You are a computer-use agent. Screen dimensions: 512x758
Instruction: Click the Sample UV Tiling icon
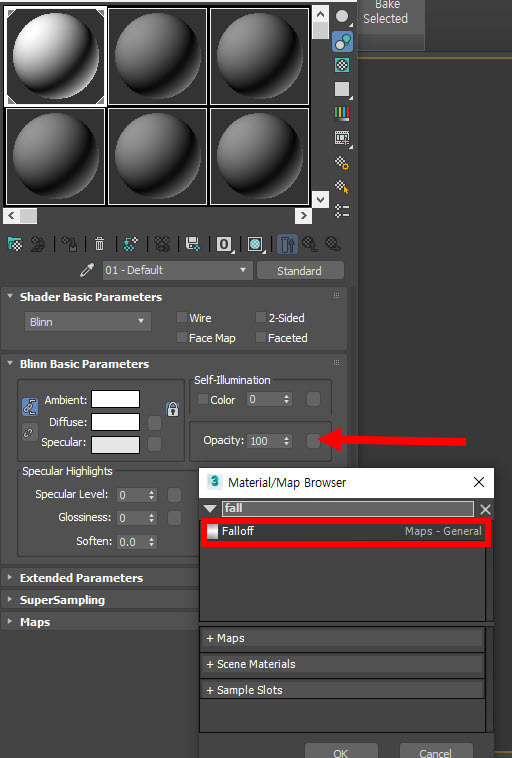coord(342,89)
